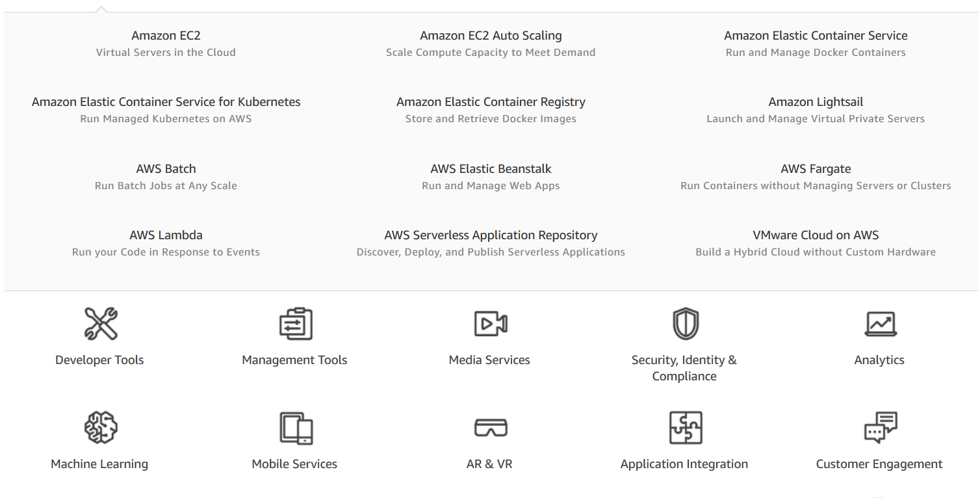Go to AWS Lambda
980x498 pixels.
166,235
